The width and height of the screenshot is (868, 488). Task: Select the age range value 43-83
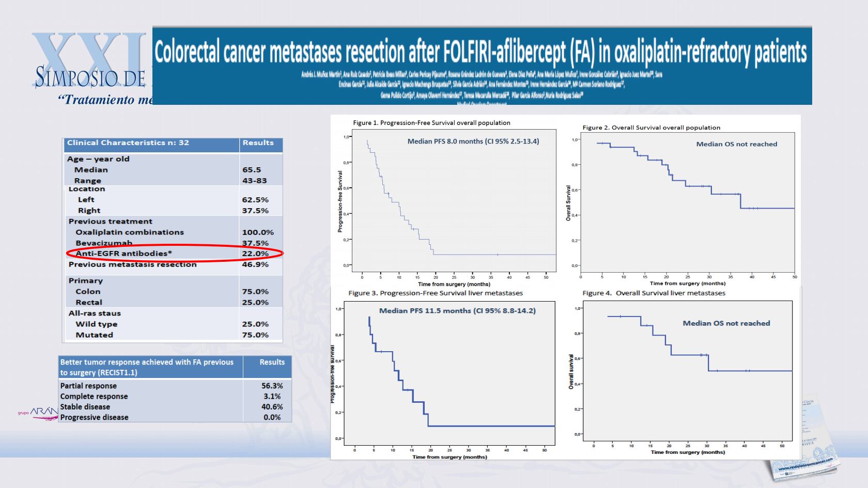click(x=255, y=181)
